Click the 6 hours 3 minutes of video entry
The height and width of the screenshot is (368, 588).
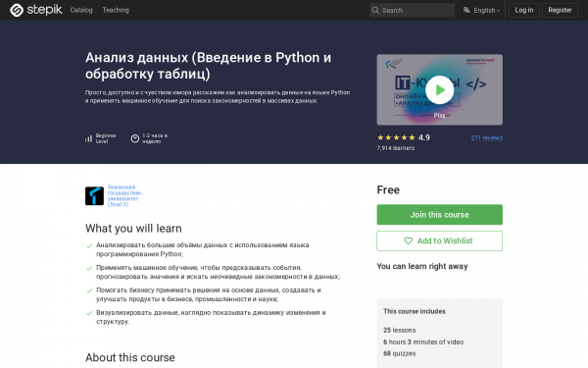point(423,342)
